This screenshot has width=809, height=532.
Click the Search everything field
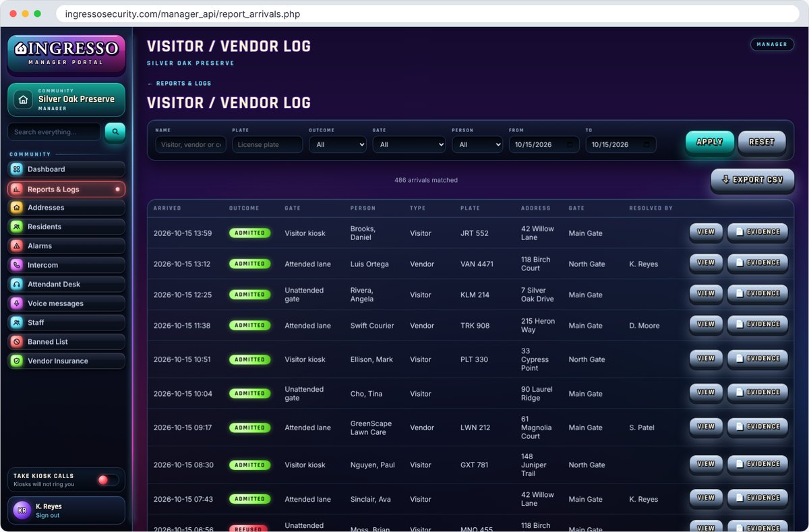[54, 132]
